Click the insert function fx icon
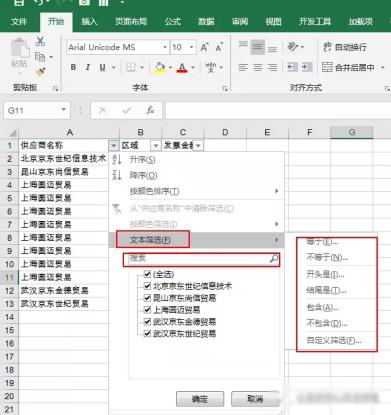Viewport: 391px width, 415px height. (150, 110)
